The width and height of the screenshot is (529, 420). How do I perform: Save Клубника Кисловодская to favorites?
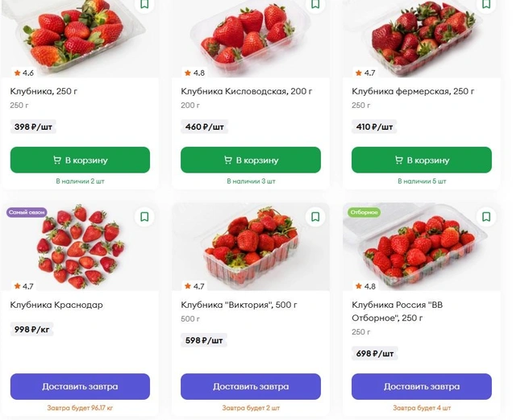click(x=315, y=5)
